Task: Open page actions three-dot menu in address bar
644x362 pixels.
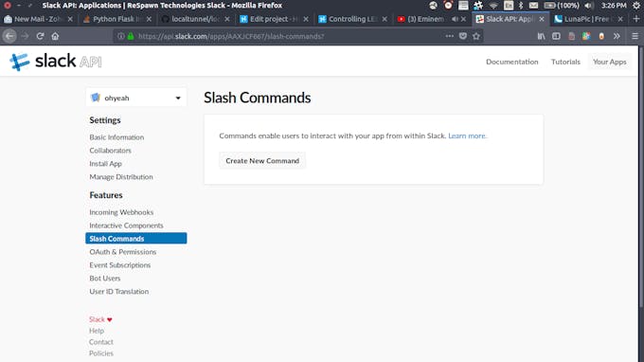Action: 449,36
